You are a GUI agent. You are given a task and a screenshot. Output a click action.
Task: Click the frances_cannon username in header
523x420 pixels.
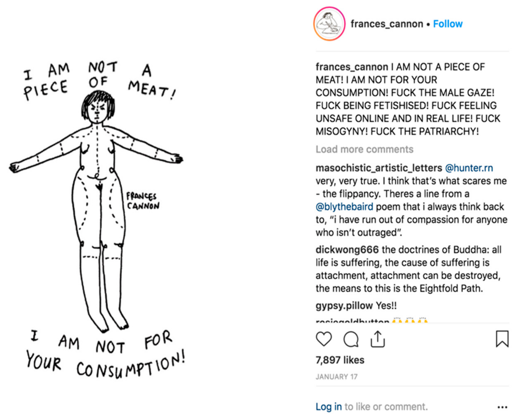[x=387, y=24]
